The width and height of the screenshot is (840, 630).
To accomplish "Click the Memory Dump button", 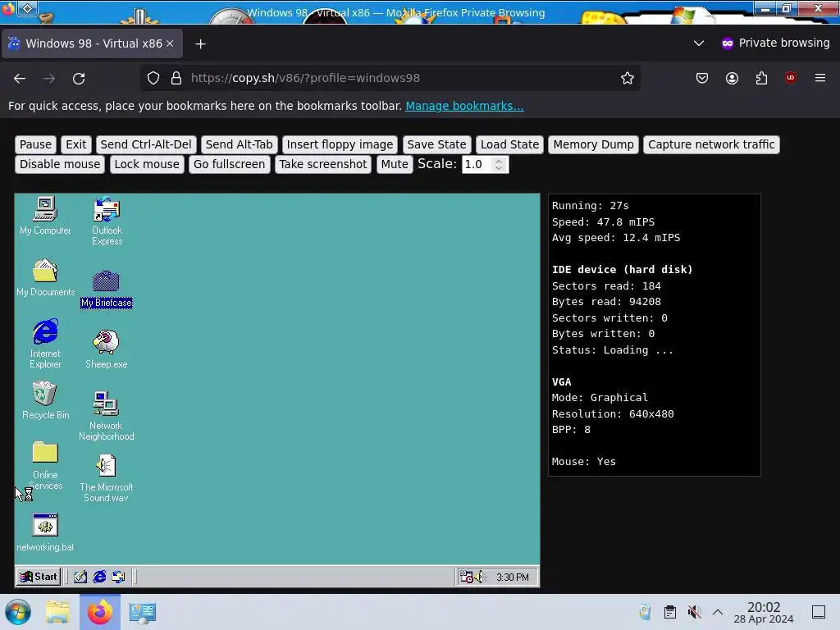I will click(x=594, y=144).
